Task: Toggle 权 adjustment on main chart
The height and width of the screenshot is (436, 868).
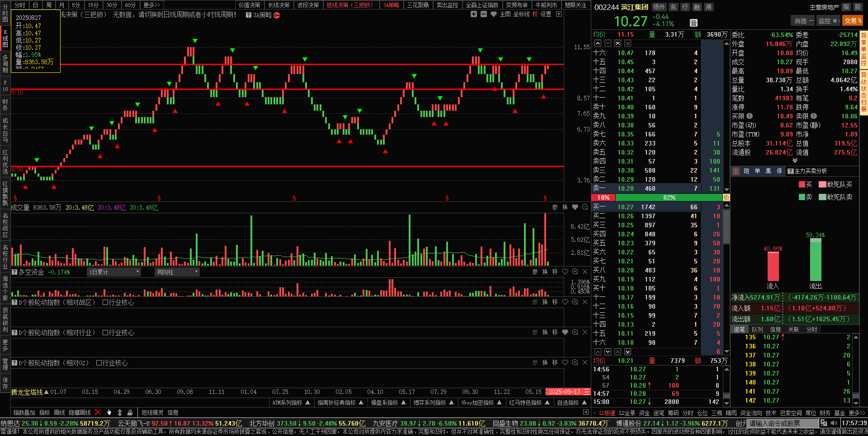Action: click(535, 14)
